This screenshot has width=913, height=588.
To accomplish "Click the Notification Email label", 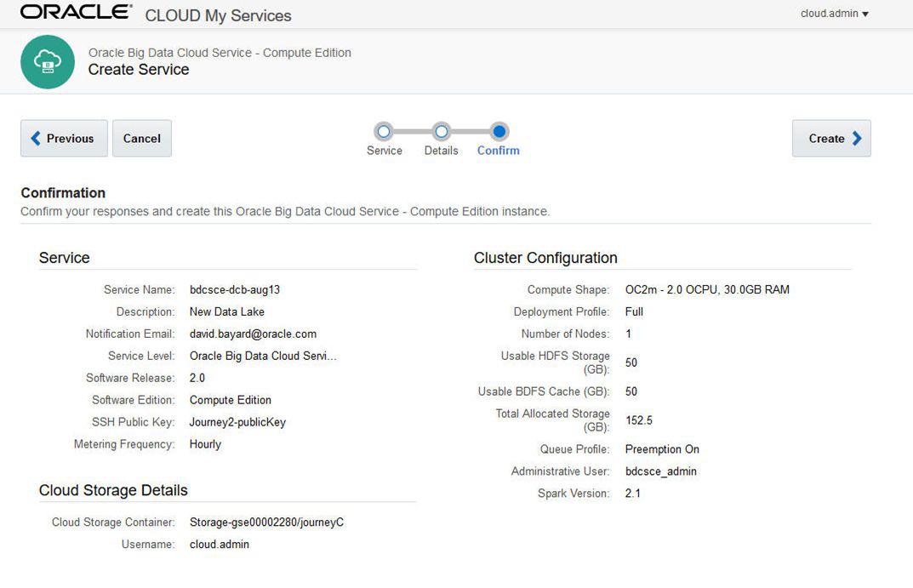I will pos(130,334).
